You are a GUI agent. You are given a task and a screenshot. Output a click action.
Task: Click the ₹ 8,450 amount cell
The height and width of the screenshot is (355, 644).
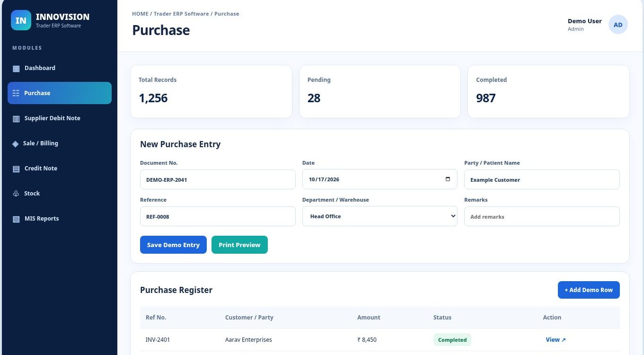point(367,339)
